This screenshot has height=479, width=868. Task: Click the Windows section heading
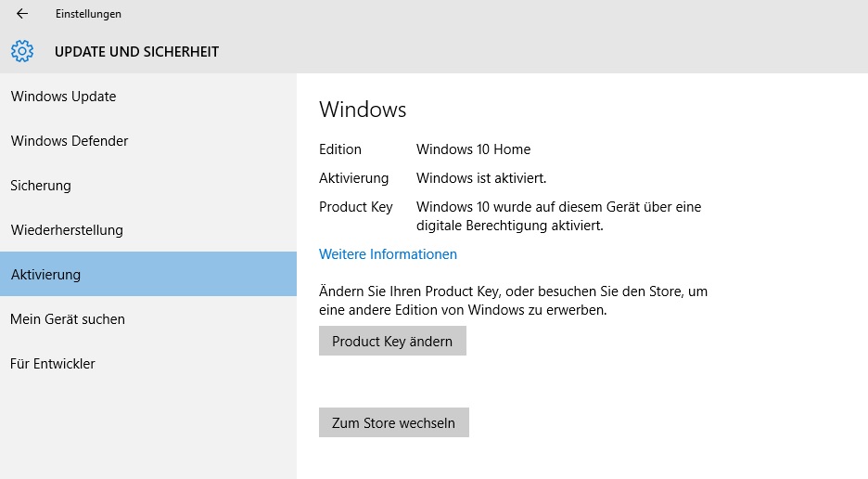point(363,110)
